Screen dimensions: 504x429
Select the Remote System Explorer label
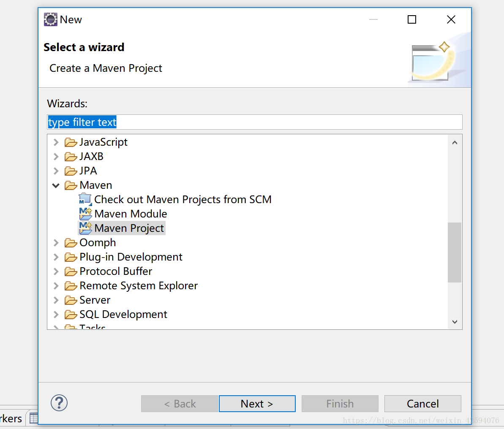[139, 286]
